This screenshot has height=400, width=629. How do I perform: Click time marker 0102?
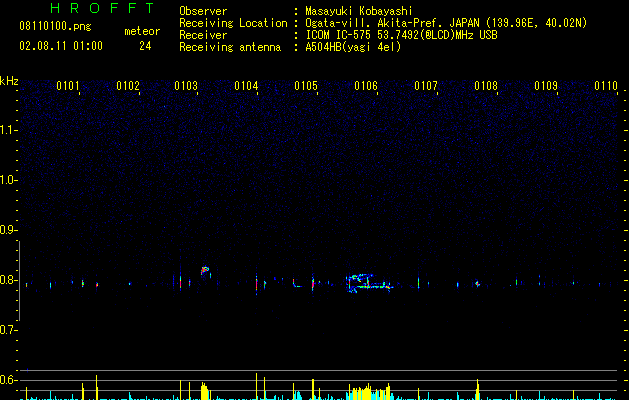point(128,85)
